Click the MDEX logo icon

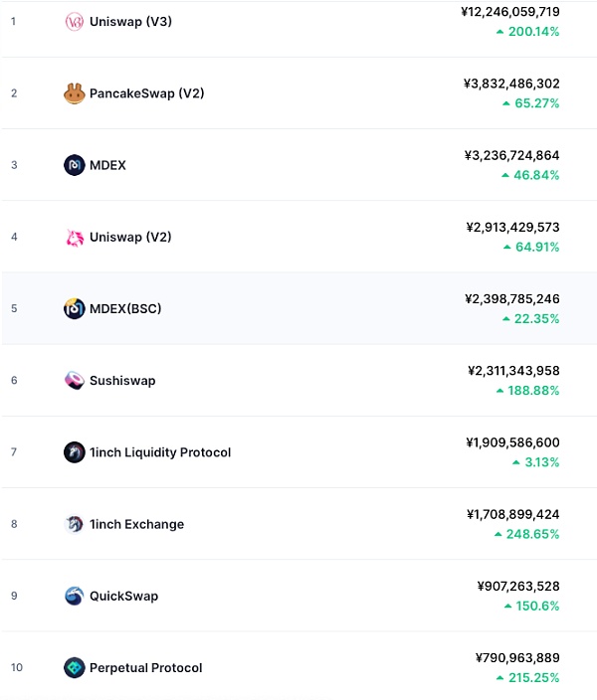pos(75,165)
